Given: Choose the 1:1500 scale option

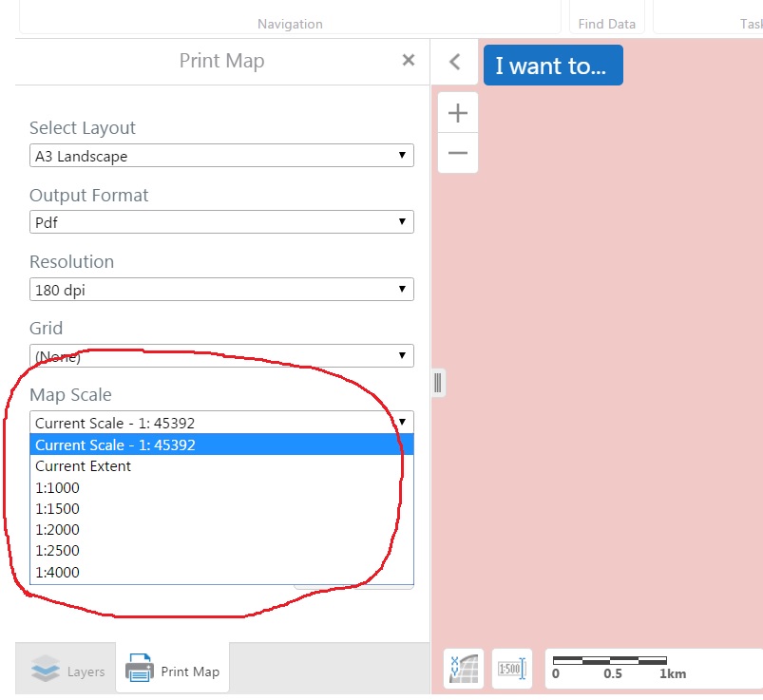Looking at the screenshot, I should (221, 508).
